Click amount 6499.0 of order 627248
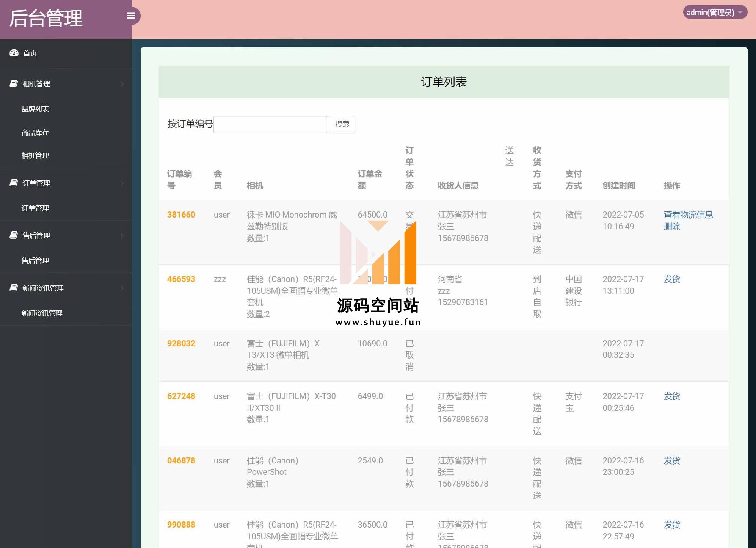The width and height of the screenshot is (756, 548). pos(370,396)
